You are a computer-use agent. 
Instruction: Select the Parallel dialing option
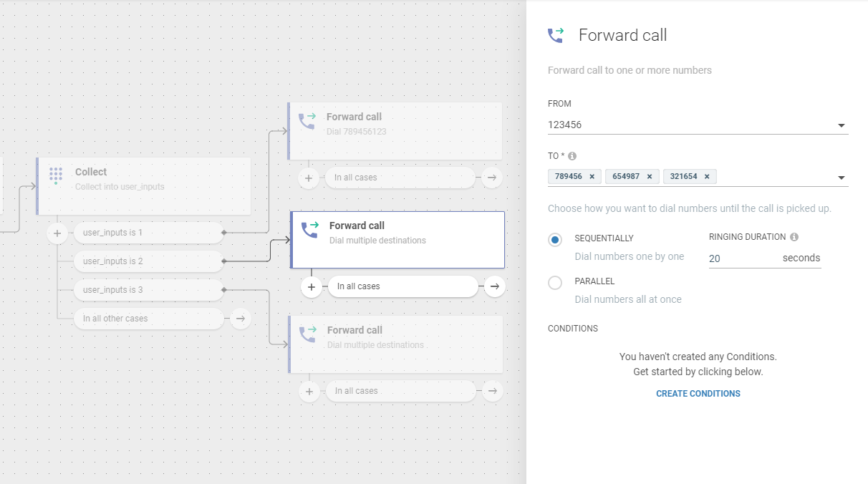click(x=555, y=283)
